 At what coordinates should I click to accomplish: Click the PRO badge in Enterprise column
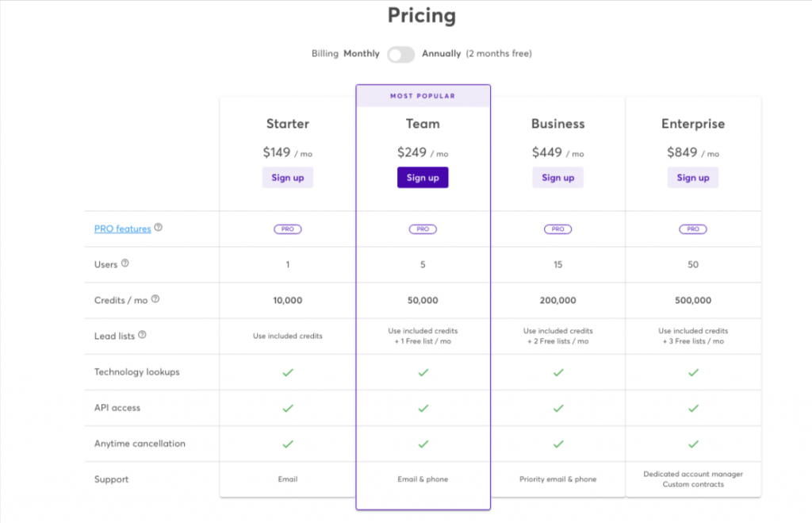pyautogui.click(x=693, y=229)
